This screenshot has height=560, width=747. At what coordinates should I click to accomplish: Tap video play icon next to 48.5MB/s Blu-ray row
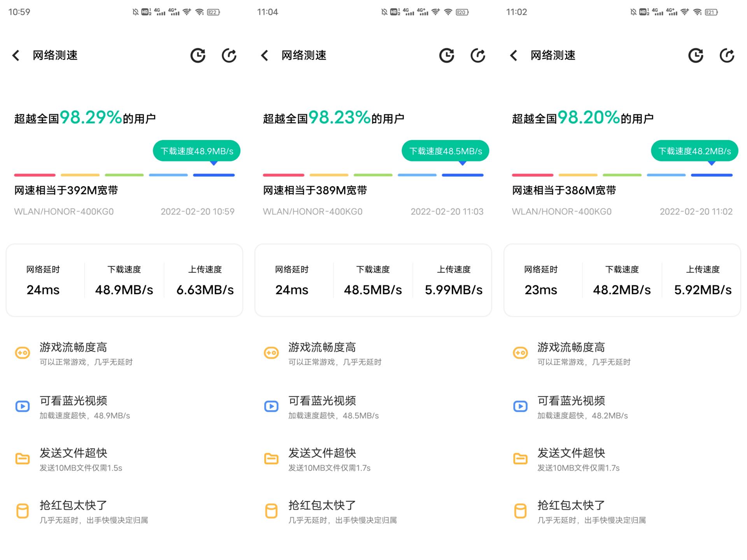pyautogui.click(x=271, y=406)
